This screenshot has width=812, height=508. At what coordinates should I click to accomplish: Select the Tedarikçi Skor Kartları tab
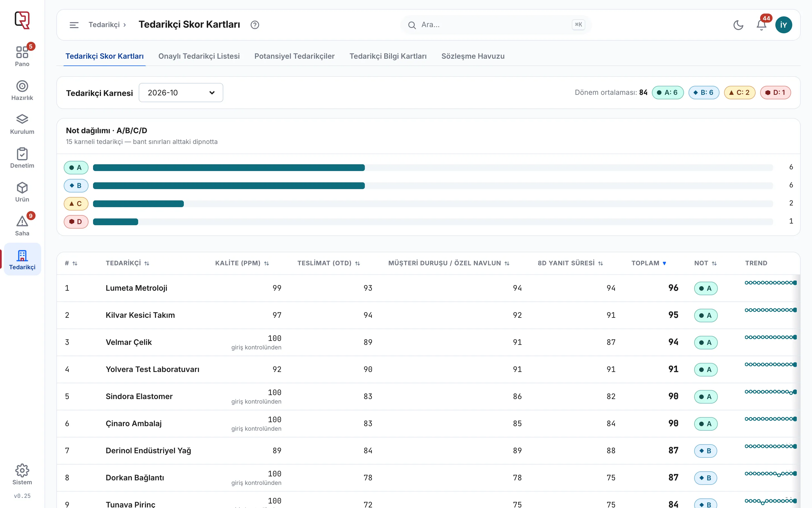104,56
